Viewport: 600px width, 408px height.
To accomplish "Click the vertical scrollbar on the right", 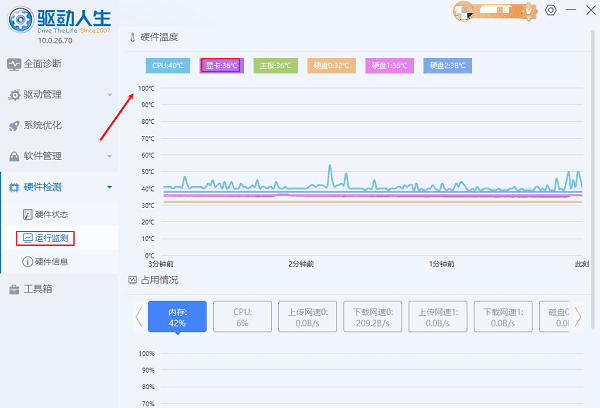I will point(593,179).
